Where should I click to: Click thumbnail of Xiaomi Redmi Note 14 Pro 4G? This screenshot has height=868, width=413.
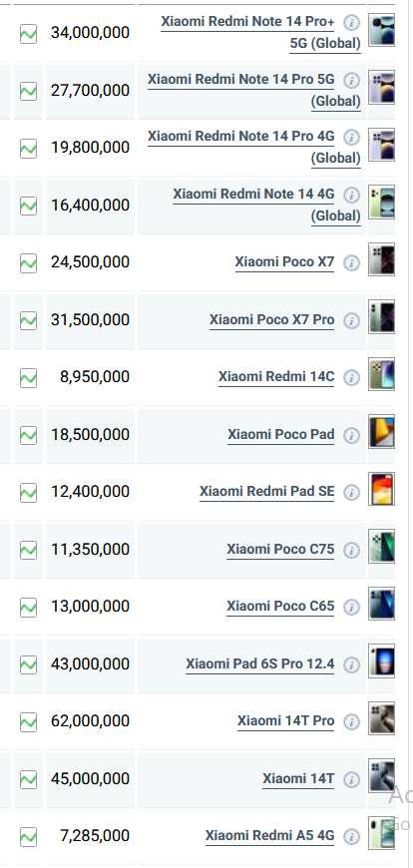[381, 145]
